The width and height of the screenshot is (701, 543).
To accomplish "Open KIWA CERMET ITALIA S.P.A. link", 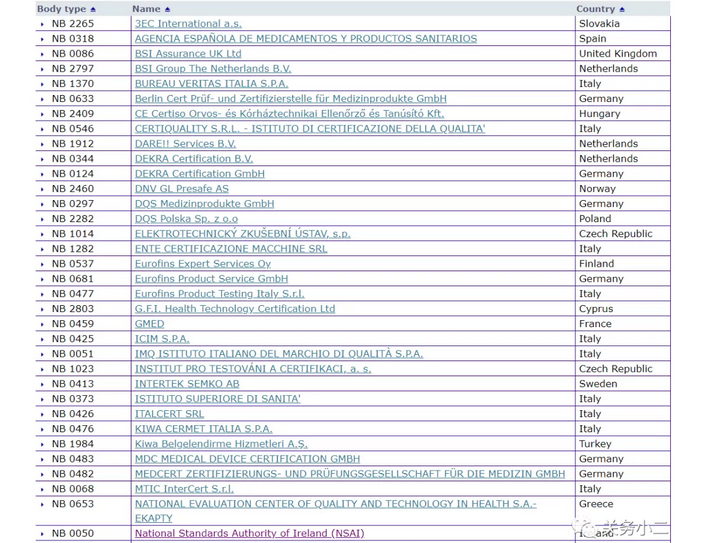I will 204,429.
